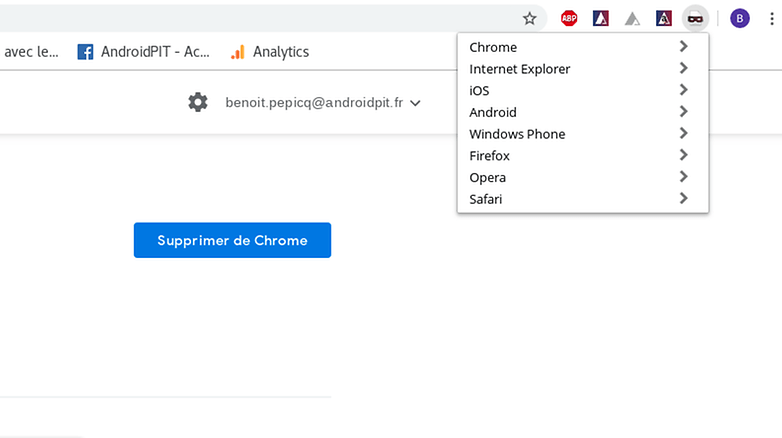Screen dimensions: 782x438
Task: Click the Supprimer de Chrome button
Action: (232, 240)
